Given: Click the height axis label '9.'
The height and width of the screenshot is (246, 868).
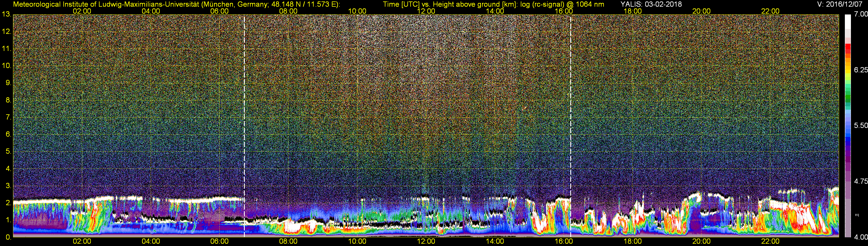Looking at the screenshot, I should [8, 83].
